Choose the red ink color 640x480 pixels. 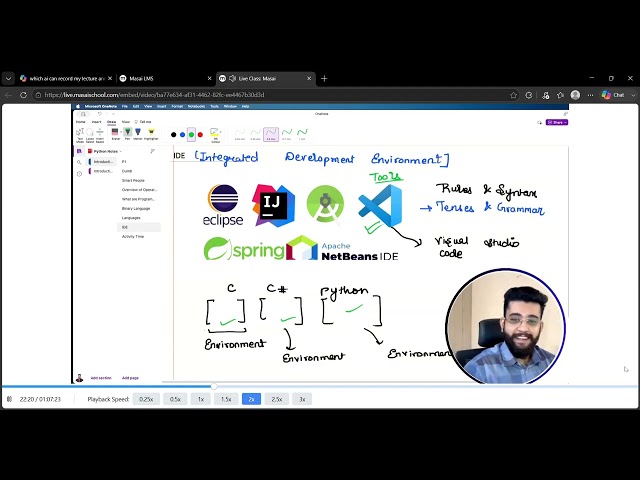point(200,135)
